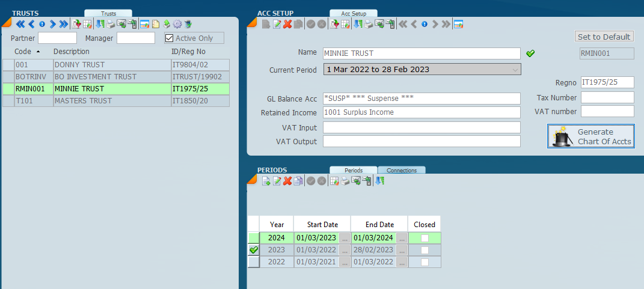Toggle the Active Only checkbox

170,38
